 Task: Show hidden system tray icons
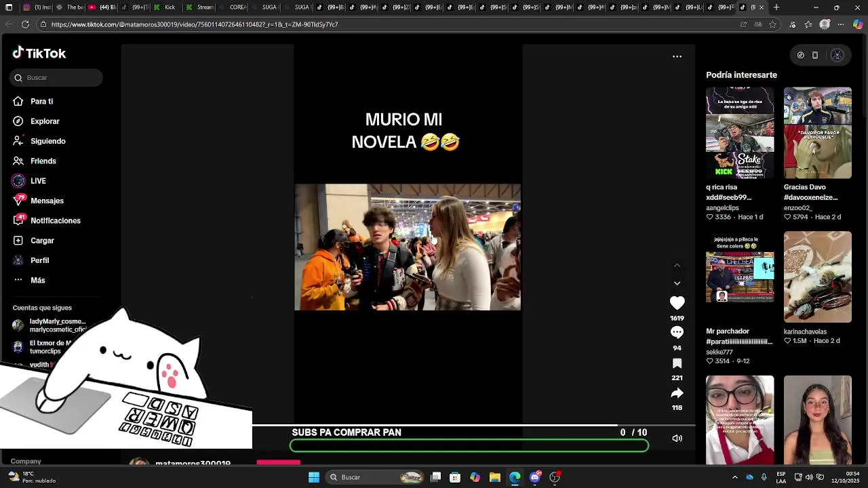coord(735,477)
